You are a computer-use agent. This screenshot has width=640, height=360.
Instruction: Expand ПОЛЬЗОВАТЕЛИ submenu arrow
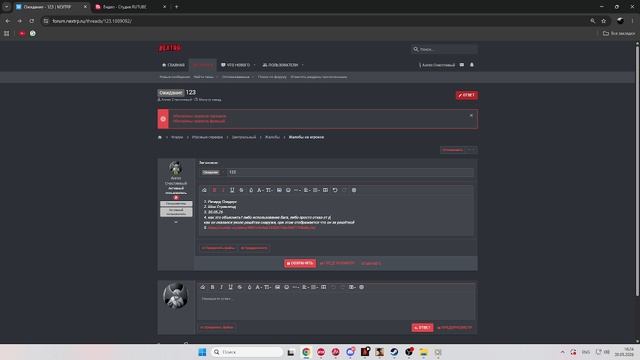[x=302, y=65]
